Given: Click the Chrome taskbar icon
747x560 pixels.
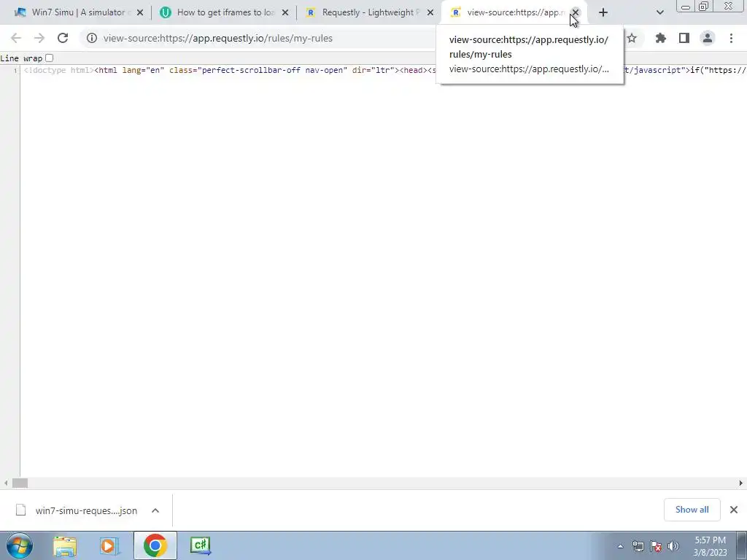Looking at the screenshot, I should pyautogui.click(x=155, y=545).
